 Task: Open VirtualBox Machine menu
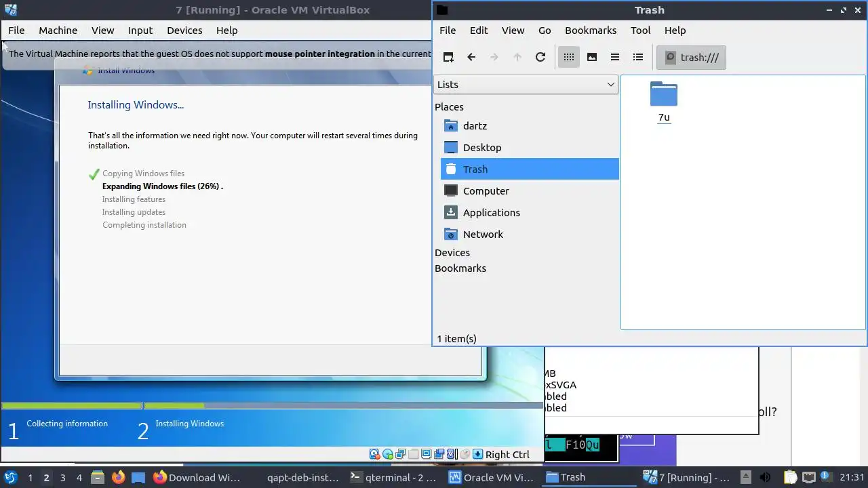point(58,30)
